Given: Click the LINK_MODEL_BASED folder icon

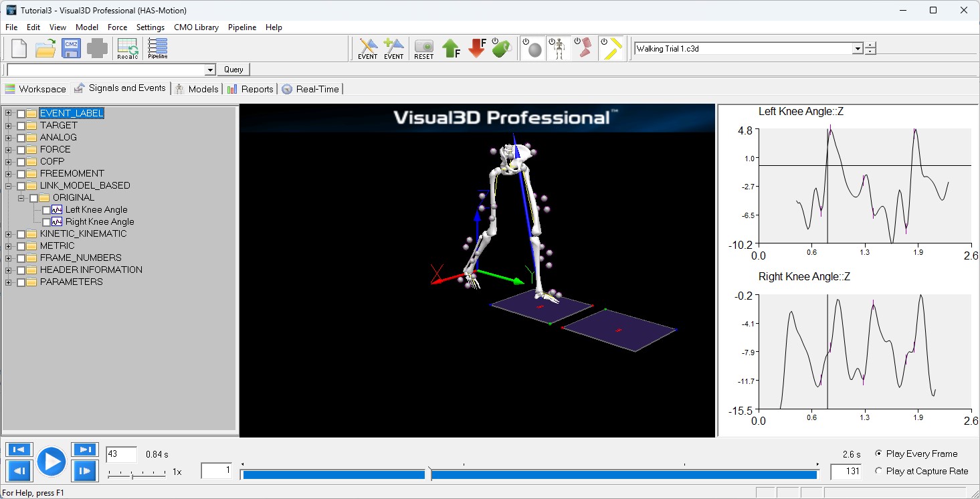Looking at the screenshot, I should point(31,185).
